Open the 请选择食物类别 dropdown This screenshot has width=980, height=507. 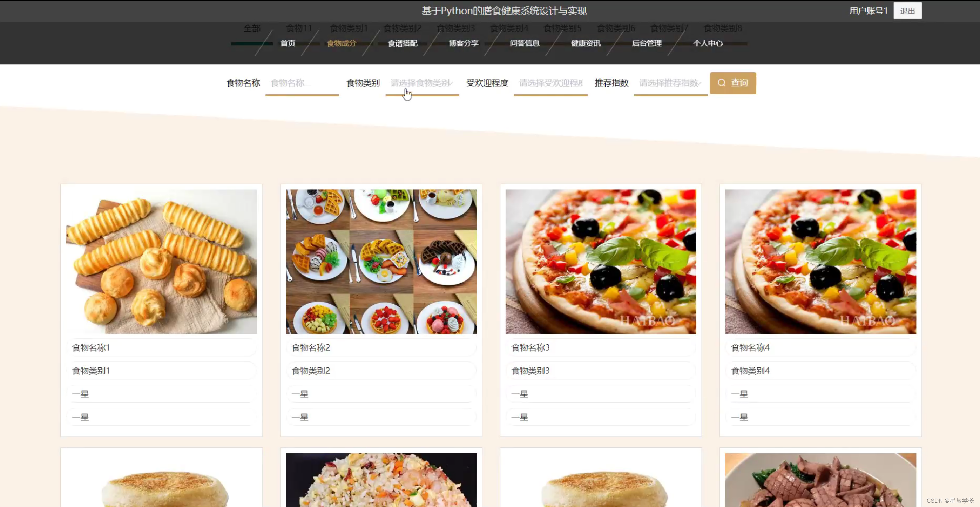coord(422,83)
